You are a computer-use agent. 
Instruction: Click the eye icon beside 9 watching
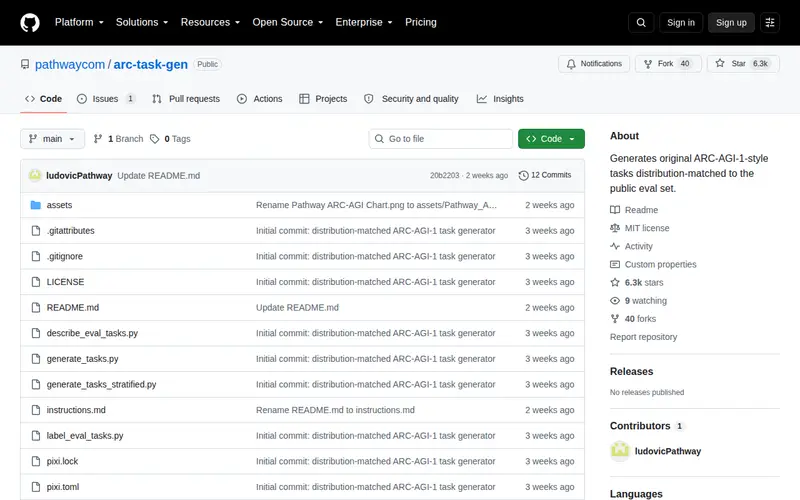pos(615,301)
